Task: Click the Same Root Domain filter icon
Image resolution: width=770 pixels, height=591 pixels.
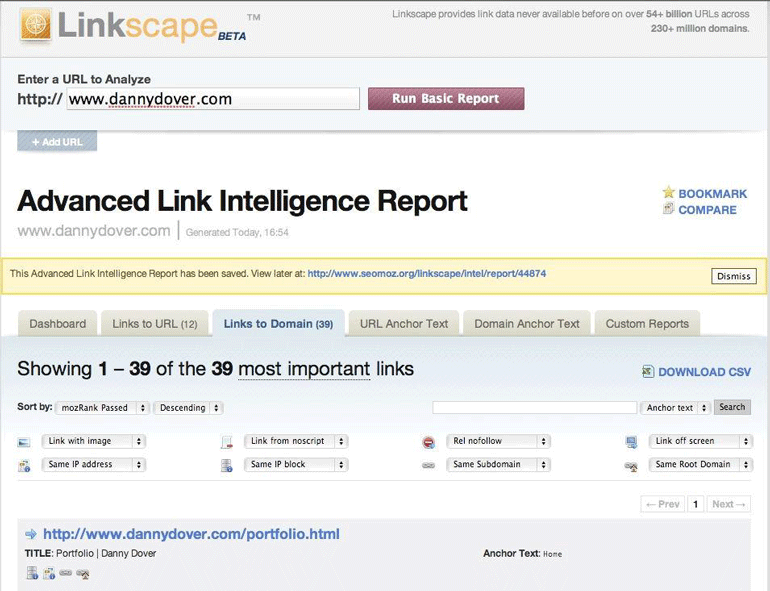Action: point(631,466)
